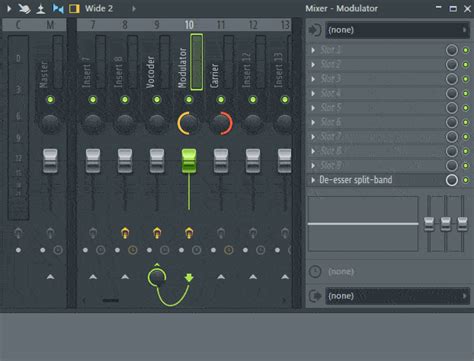Click Slot 9 effect slot
This screenshot has width=474, height=361.
375,165
